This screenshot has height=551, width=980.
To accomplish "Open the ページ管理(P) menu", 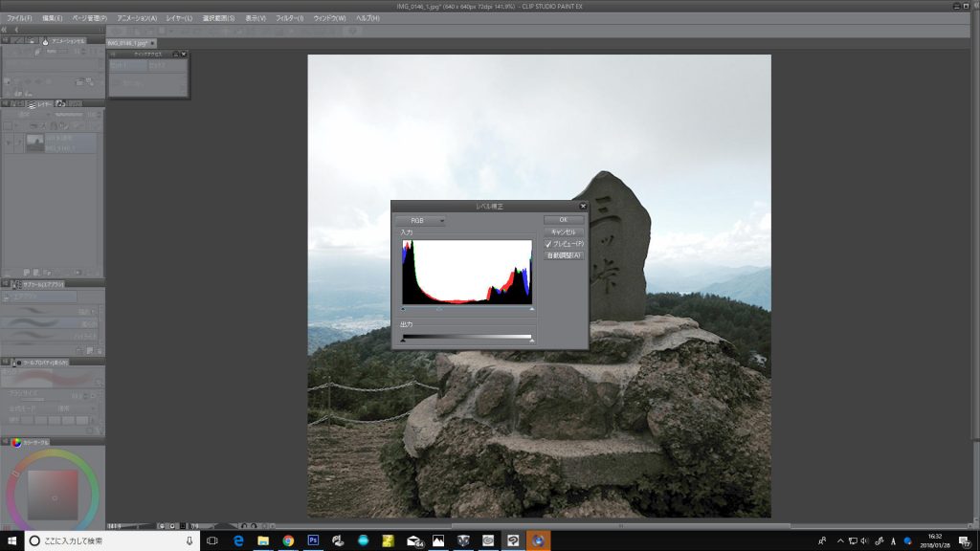I will pos(89,19).
